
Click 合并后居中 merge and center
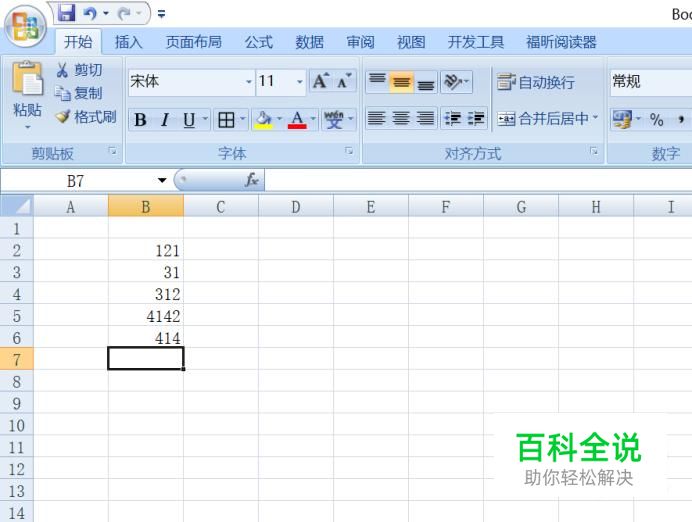click(x=543, y=118)
